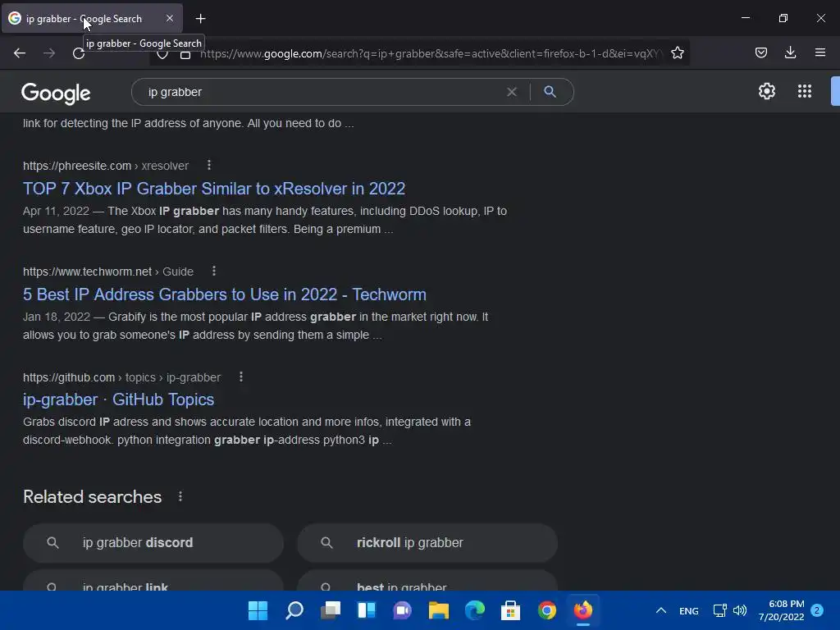840x630 pixels.
Task: Search related: rickroll ip grabber
Action: tap(427, 543)
